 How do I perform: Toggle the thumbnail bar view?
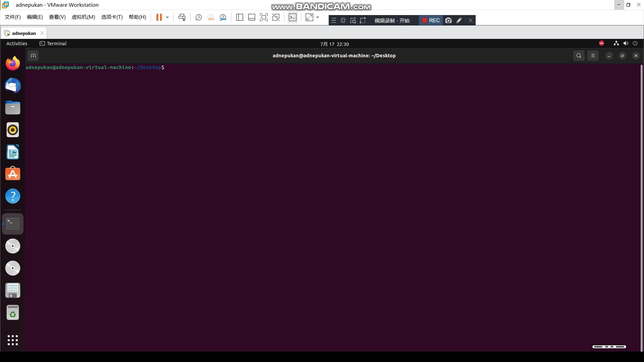pos(252,17)
